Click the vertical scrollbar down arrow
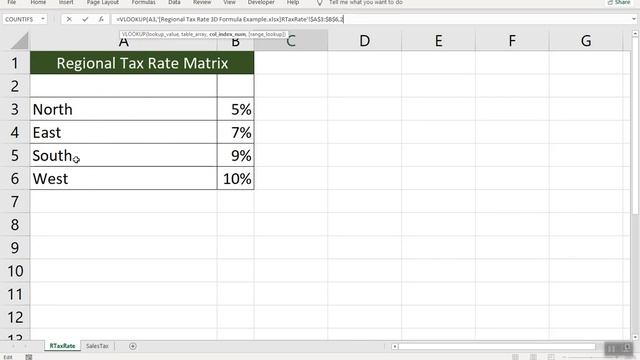This screenshot has width=640, height=360. pos(635,337)
